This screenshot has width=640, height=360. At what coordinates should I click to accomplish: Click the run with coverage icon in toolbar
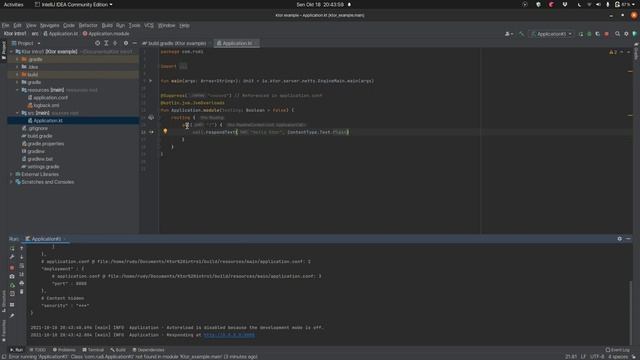point(598,34)
